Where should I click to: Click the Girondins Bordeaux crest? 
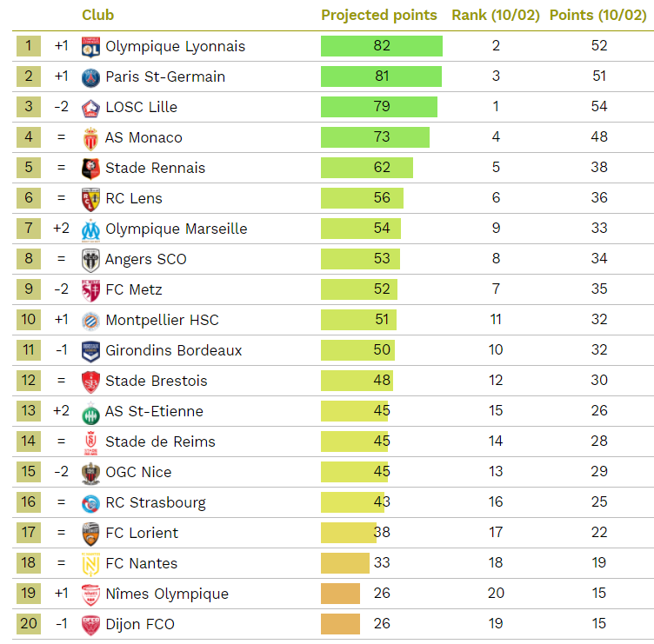pos(90,350)
